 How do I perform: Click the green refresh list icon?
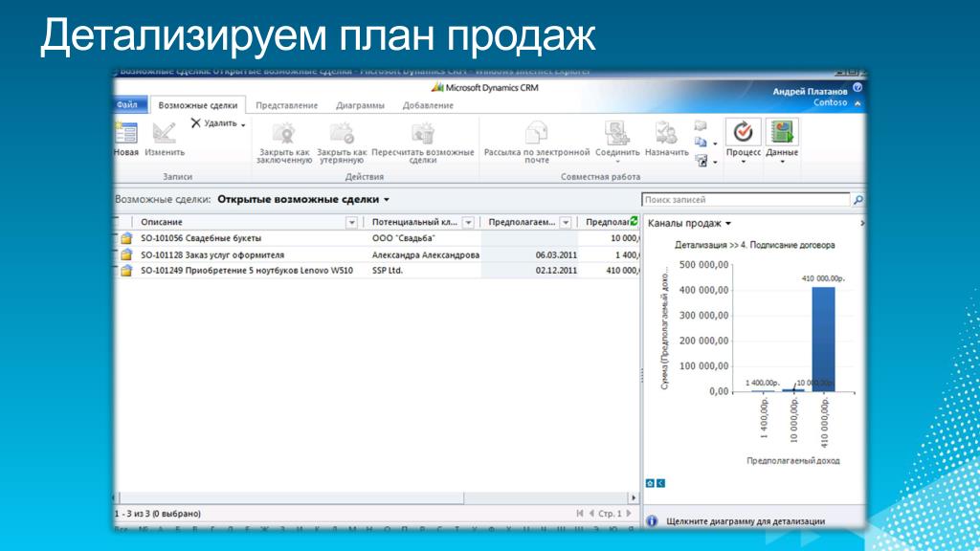[x=634, y=221]
